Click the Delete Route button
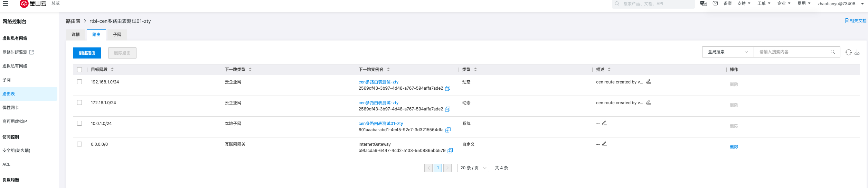The width and height of the screenshot is (868, 188). pyautogui.click(x=122, y=53)
